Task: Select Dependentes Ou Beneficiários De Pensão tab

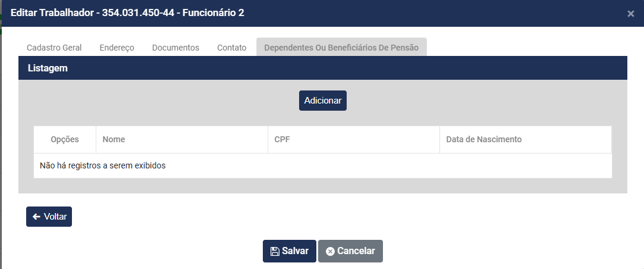Action: click(341, 48)
